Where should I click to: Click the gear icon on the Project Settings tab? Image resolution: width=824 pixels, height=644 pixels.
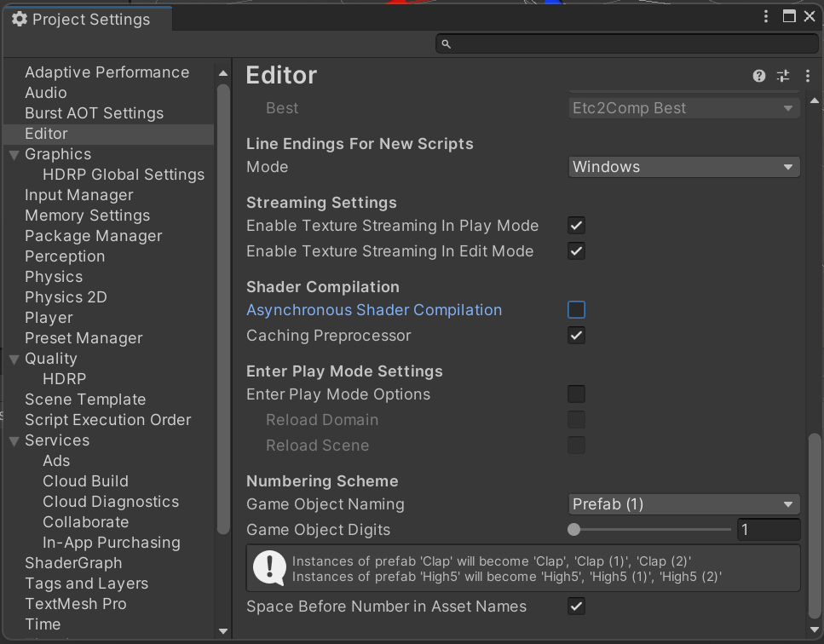(x=20, y=20)
